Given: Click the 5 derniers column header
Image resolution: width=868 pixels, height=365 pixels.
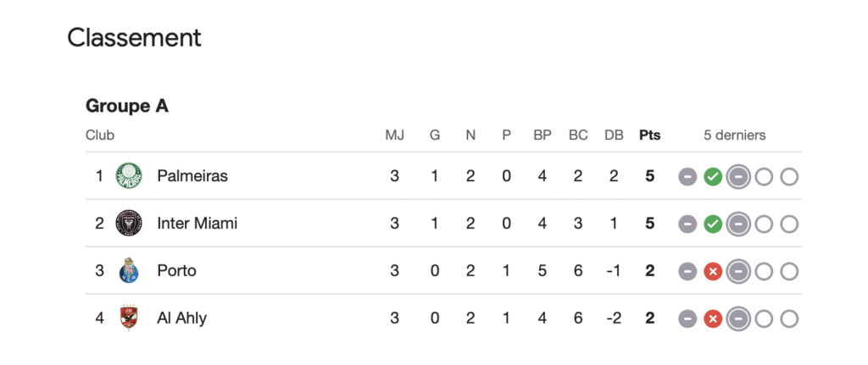Looking at the screenshot, I should [735, 135].
